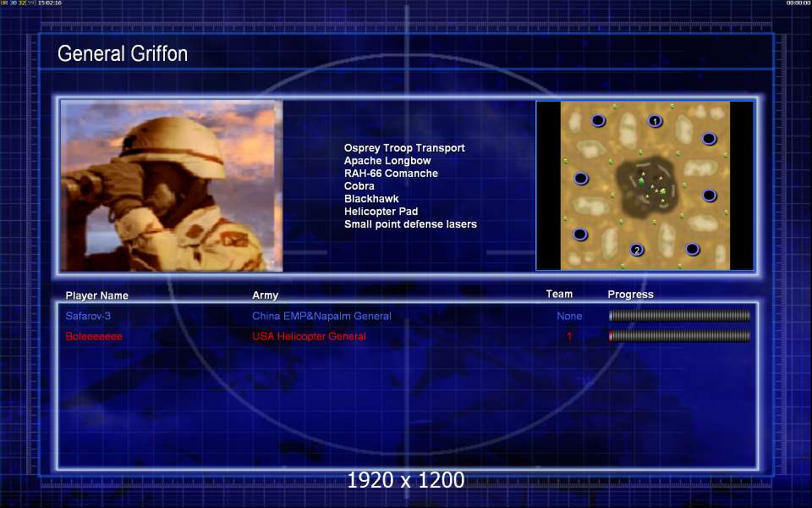Screen dimensions: 812x508
Task: Click the Blackhawk unit entry
Action: pyautogui.click(x=371, y=198)
